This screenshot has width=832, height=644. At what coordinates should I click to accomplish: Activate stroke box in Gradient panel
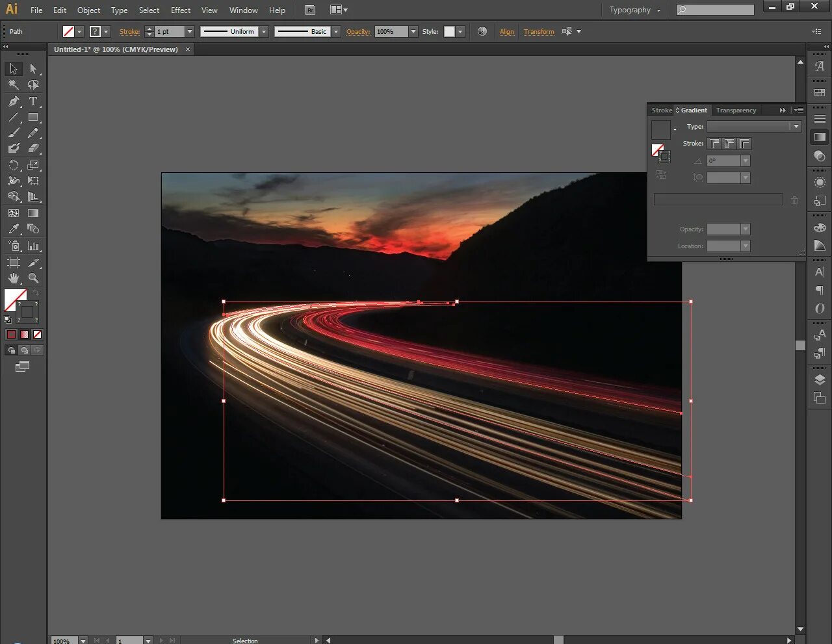click(x=664, y=157)
